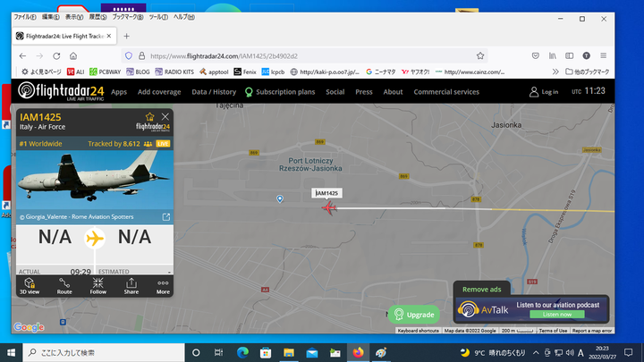The width and height of the screenshot is (644, 362).
Task: Show the flight Route
Action: click(x=64, y=286)
